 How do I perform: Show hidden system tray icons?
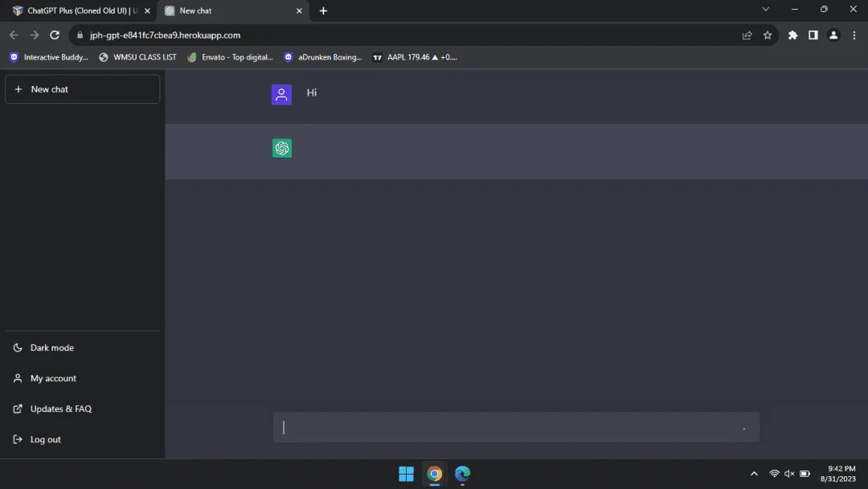point(754,474)
